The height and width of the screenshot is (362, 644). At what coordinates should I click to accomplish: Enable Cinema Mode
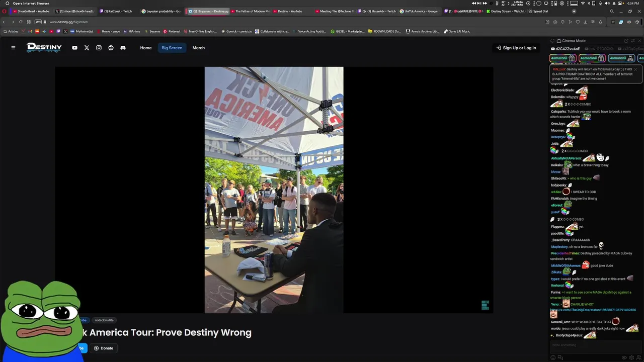571,41
